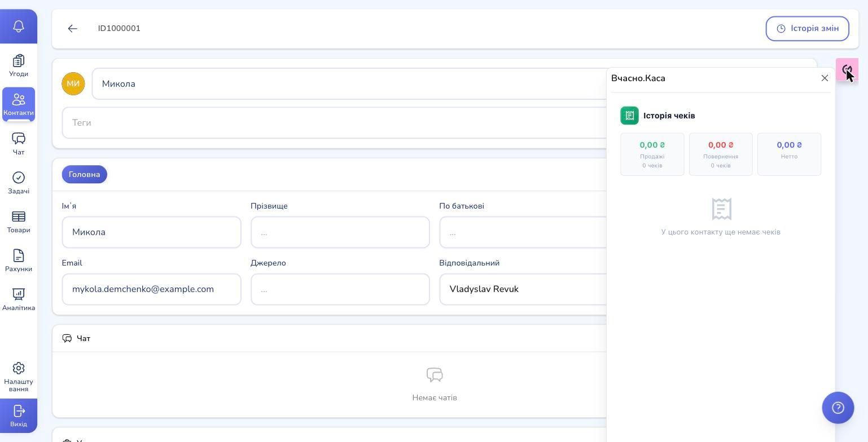Click the МИ contact avatar
Image resolution: width=868 pixels, height=442 pixels.
click(x=73, y=83)
